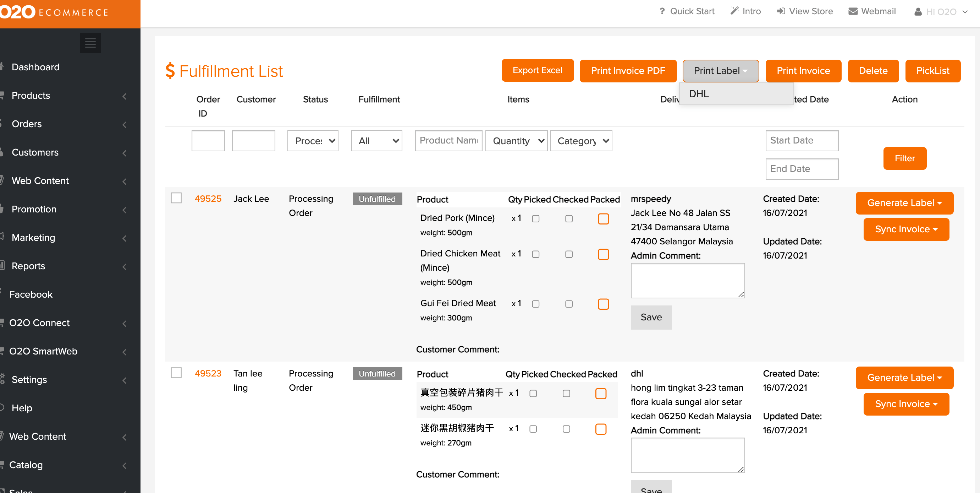980x493 pixels.
Task: Click the Intro magic wand icon
Action: (734, 11)
